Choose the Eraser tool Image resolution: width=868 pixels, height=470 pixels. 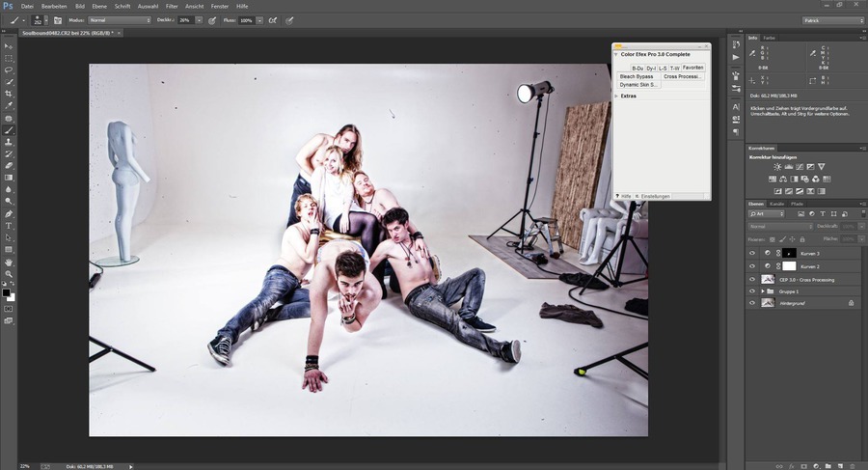(x=10, y=165)
